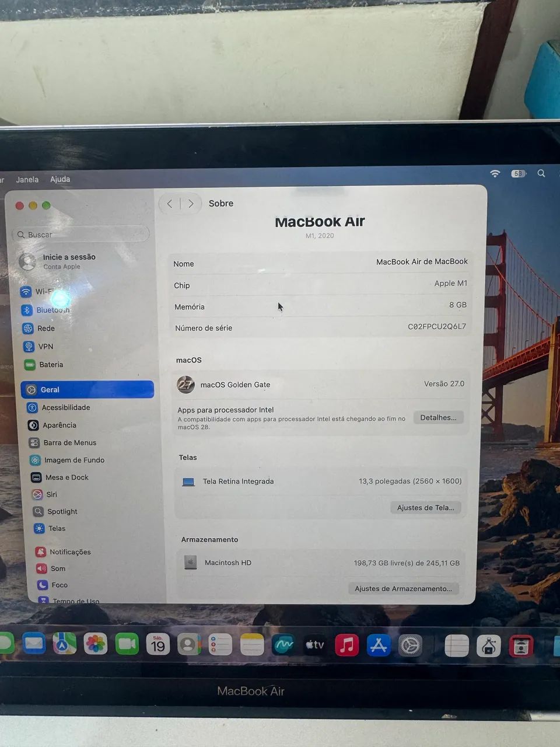Open Spotlight settings in sidebar

click(56, 511)
